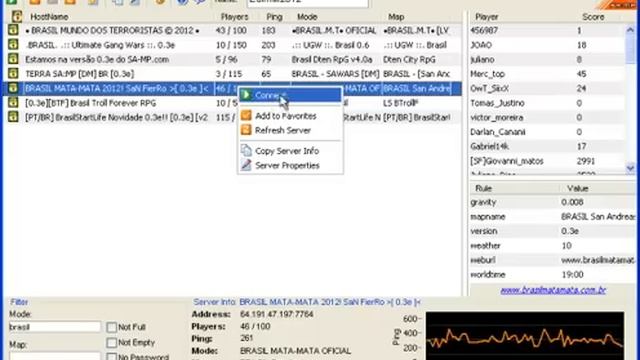The height and width of the screenshot is (360, 640).
Task: Click the weburl rule row
Action: [x=552, y=260]
